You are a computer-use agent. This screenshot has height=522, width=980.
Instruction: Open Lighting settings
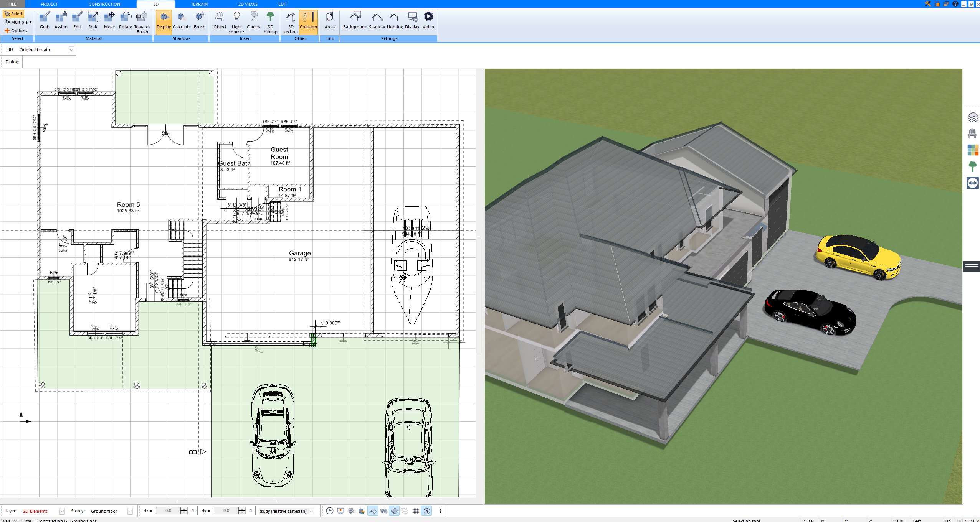click(x=395, y=20)
